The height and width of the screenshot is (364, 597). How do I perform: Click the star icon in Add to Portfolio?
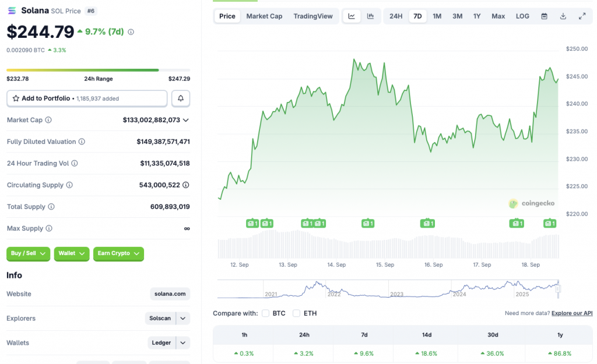tap(16, 98)
